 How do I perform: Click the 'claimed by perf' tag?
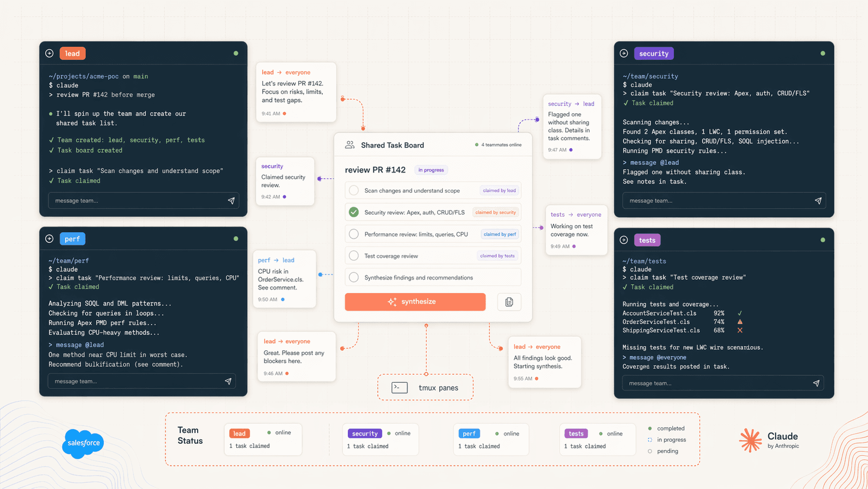499,234
